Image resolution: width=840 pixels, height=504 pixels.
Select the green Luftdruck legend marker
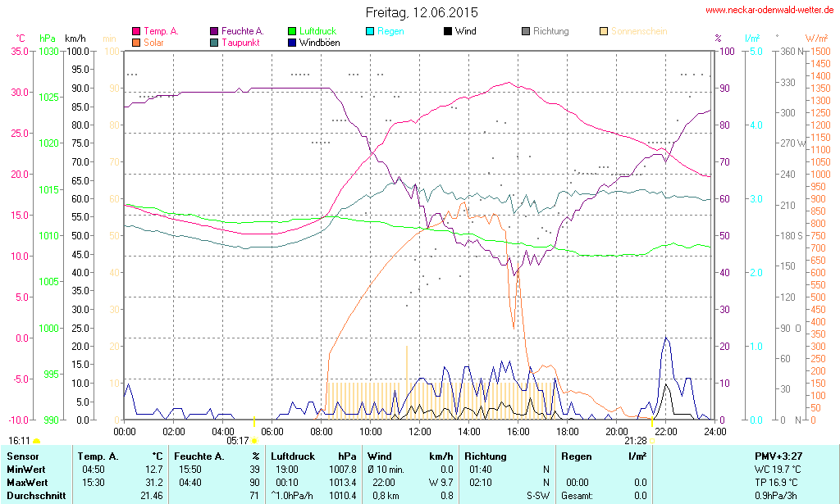tap(292, 32)
